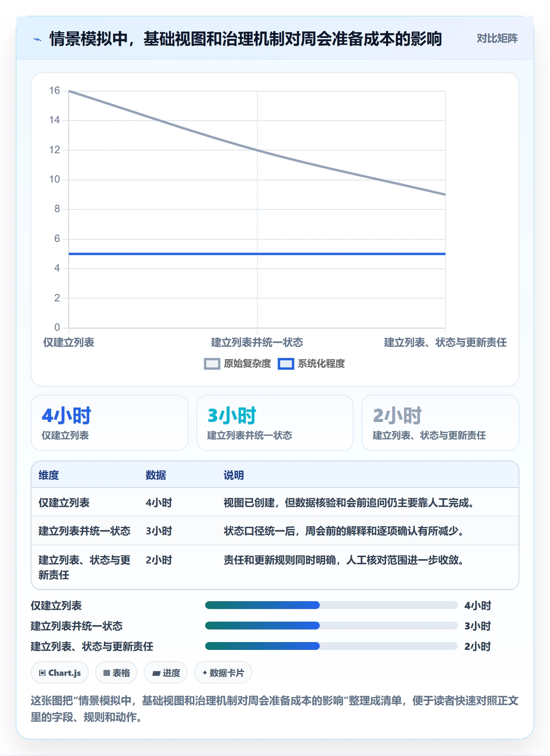Screen dimensions: 550x756
Task: Click the 系统化程度 legend label
Action: (321, 364)
